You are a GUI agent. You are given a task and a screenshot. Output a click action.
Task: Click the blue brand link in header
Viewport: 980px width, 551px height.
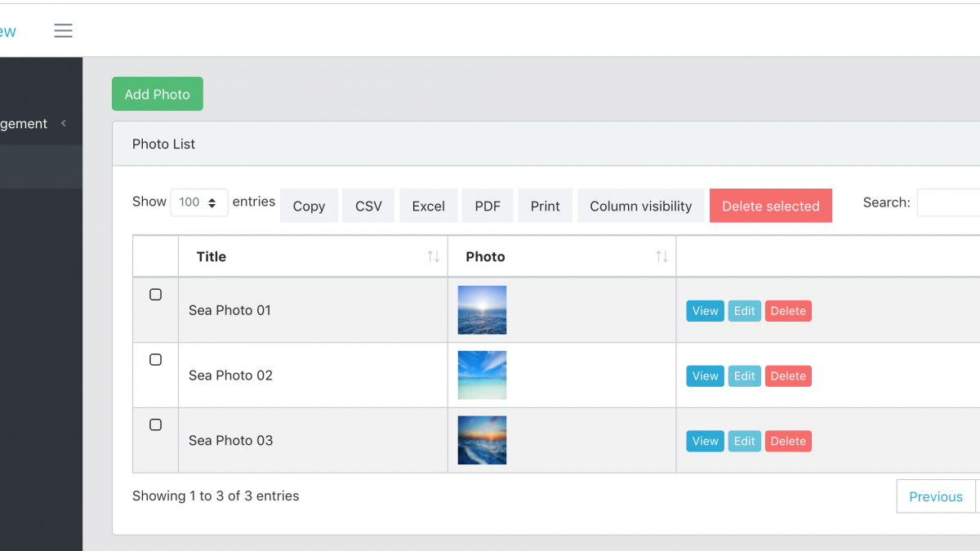click(8, 32)
